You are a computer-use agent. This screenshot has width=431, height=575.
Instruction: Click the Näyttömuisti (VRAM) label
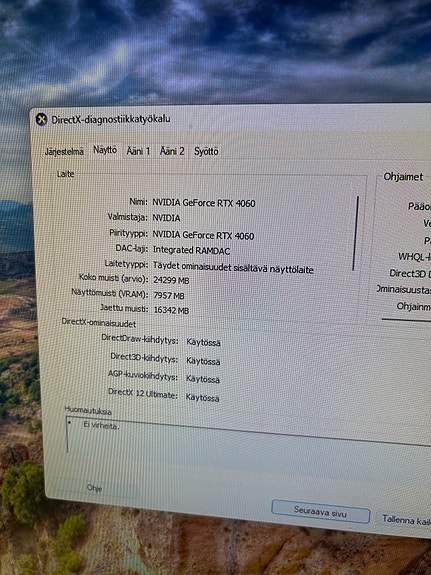[x=110, y=293]
